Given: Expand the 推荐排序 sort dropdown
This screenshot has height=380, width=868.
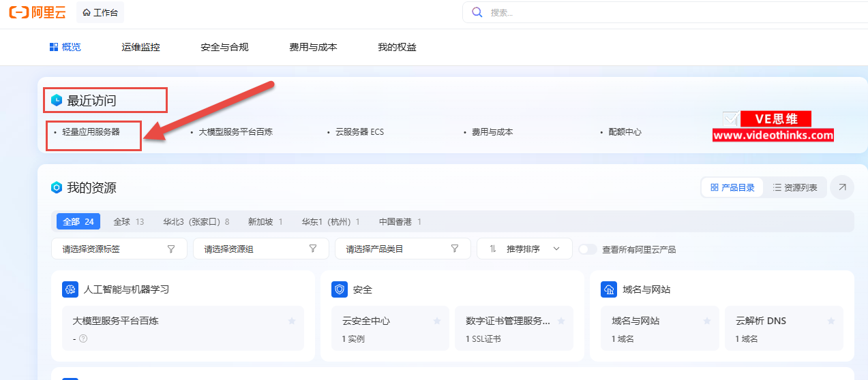Looking at the screenshot, I should click(x=524, y=249).
